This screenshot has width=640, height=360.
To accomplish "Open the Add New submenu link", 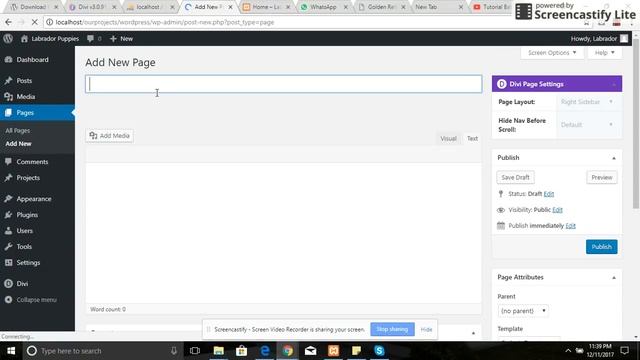I will tap(18, 144).
